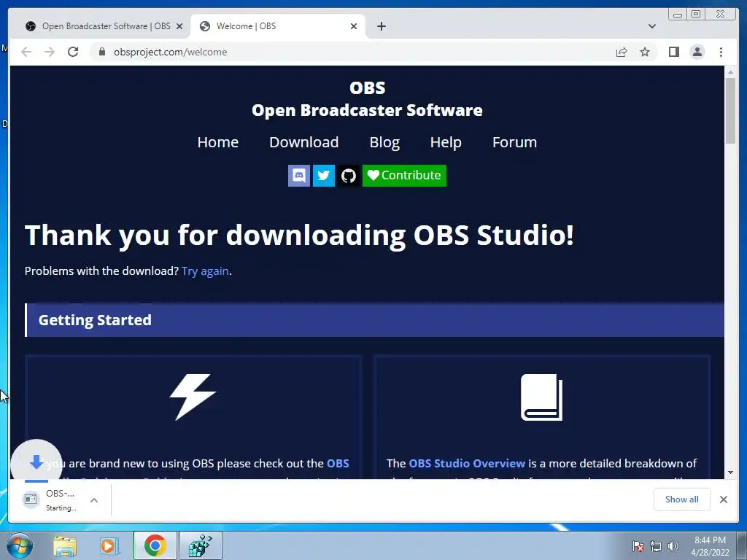This screenshot has height=560, width=747.
Task: Open the Twitter icon link
Action: coord(323,176)
